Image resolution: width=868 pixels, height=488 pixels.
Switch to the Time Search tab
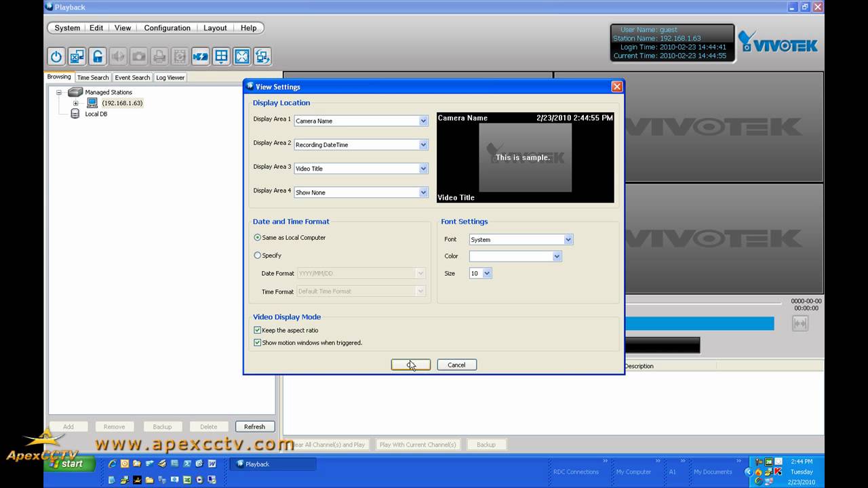[x=93, y=77]
